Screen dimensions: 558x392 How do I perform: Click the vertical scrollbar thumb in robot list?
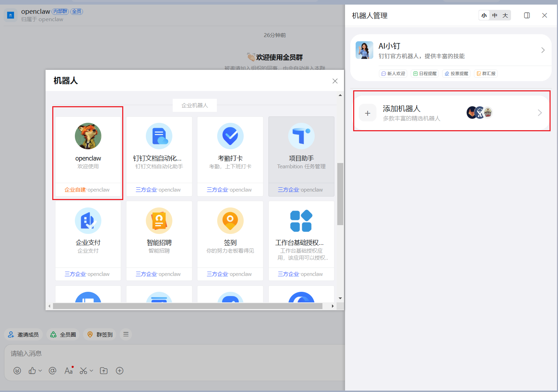click(x=340, y=194)
